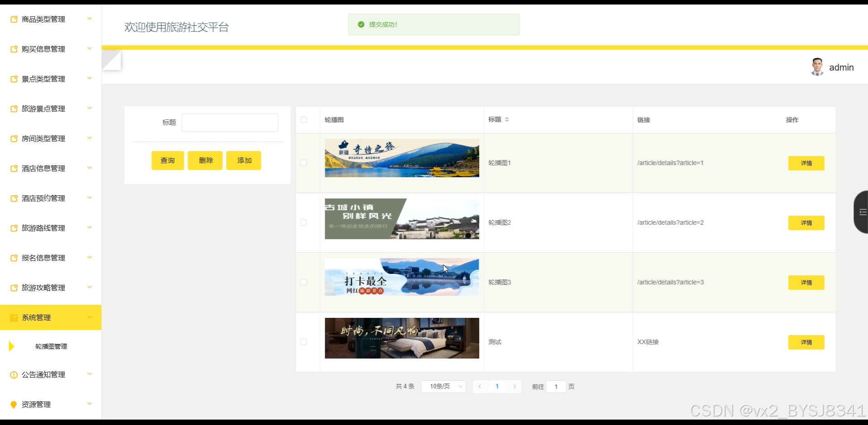868x425 pixels.
Task: Click the 古城小镇 carousel thumbnail
Action: pos(402,219)
